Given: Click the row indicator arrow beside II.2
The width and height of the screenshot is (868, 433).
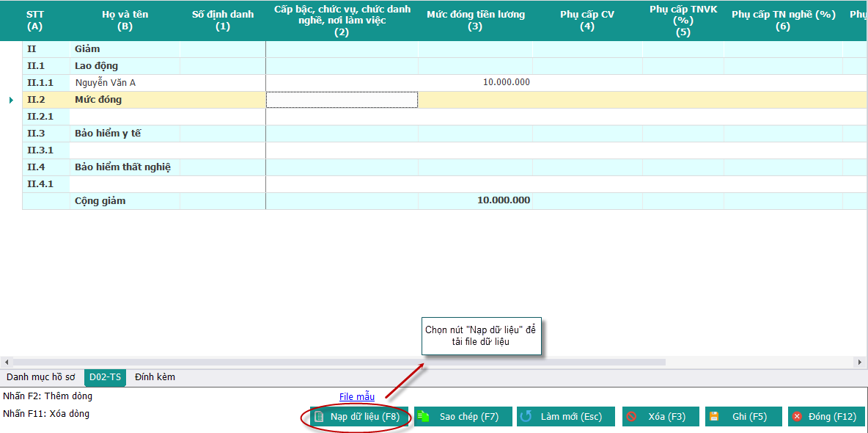Looking at the screenshot, I should [x=12, y=100].
